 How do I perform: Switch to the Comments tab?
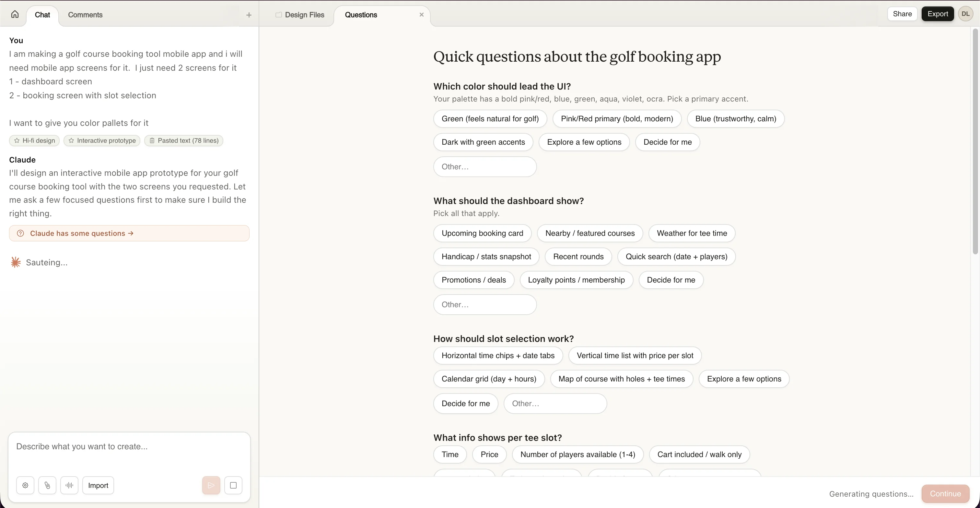point(85,15)
